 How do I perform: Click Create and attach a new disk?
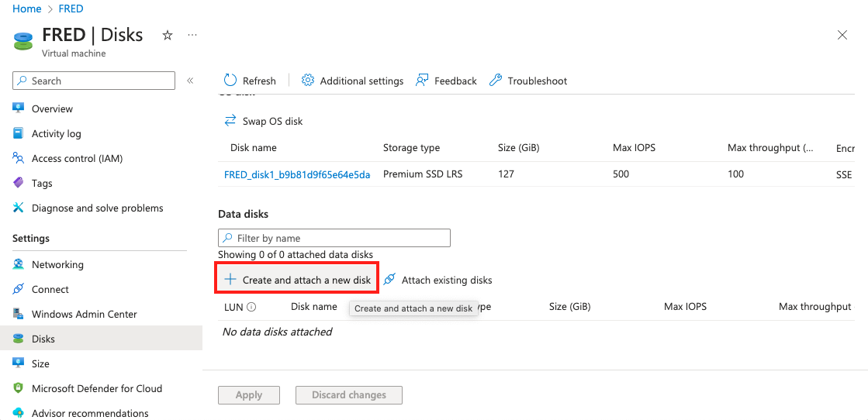(297, 280)
